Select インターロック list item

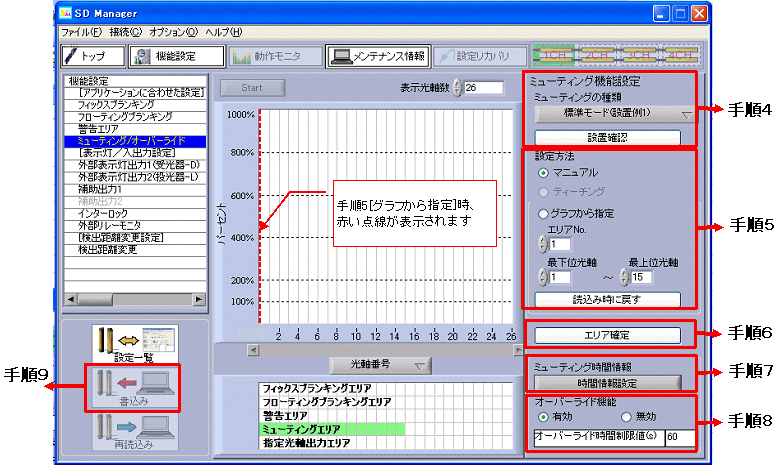(135, 214)
